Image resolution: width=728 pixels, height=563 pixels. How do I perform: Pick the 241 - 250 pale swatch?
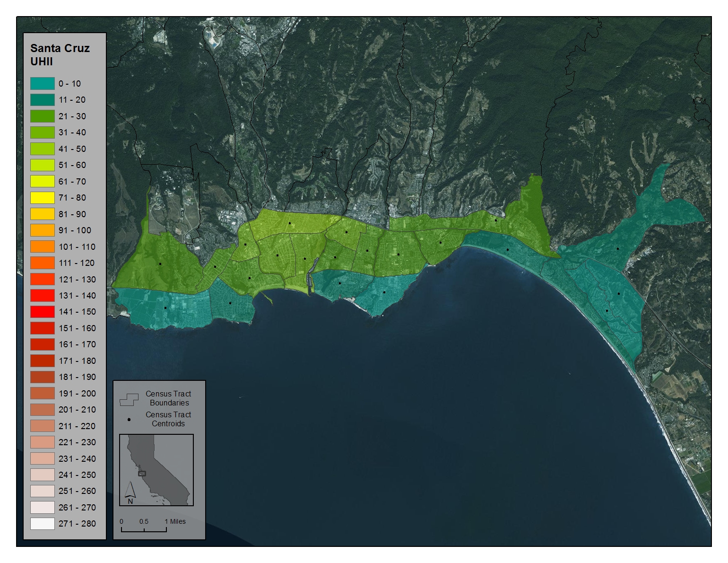pos(43,475)
